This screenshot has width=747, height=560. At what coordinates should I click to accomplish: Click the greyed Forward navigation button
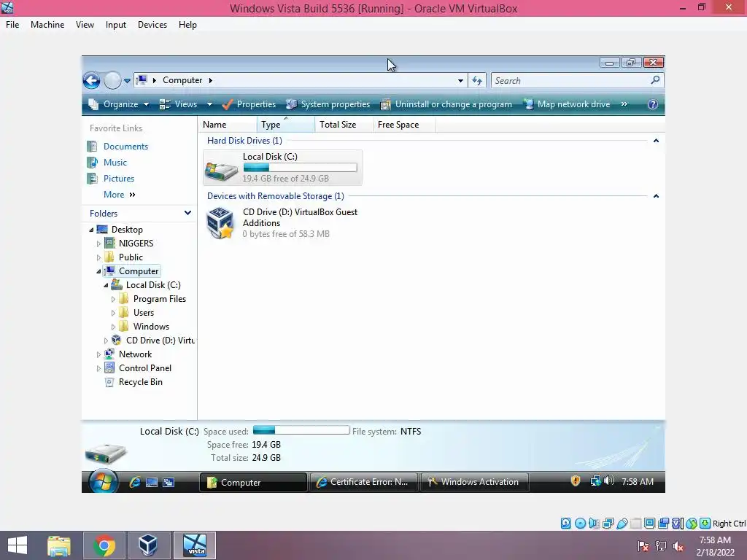(112, 80)
